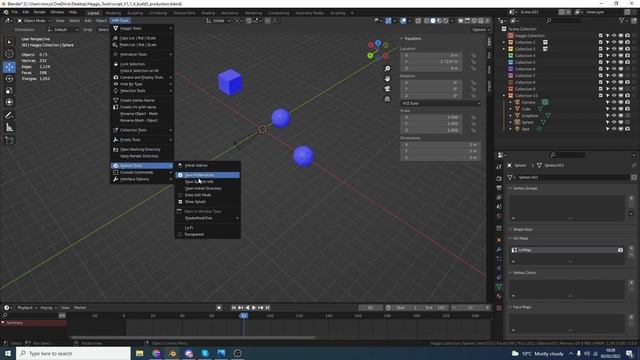Open the Render properties tab
The image size is (640, 360).
click(499, 178)
